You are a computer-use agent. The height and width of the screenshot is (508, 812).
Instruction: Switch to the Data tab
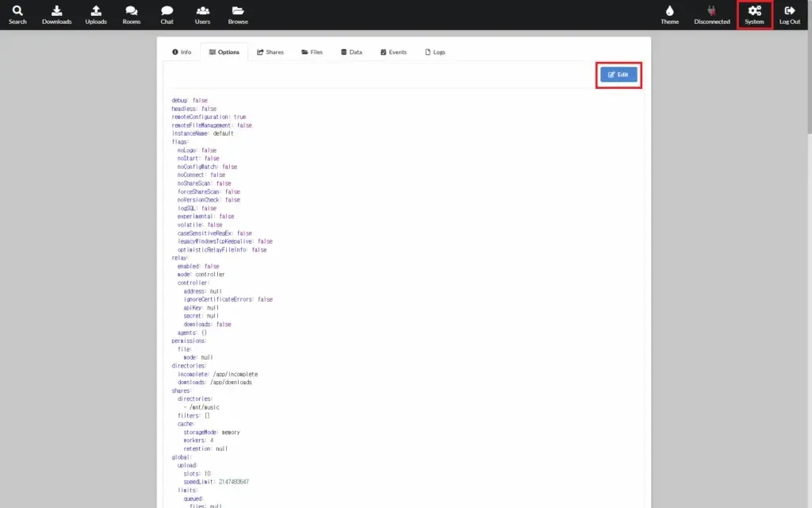click(350, 52)
